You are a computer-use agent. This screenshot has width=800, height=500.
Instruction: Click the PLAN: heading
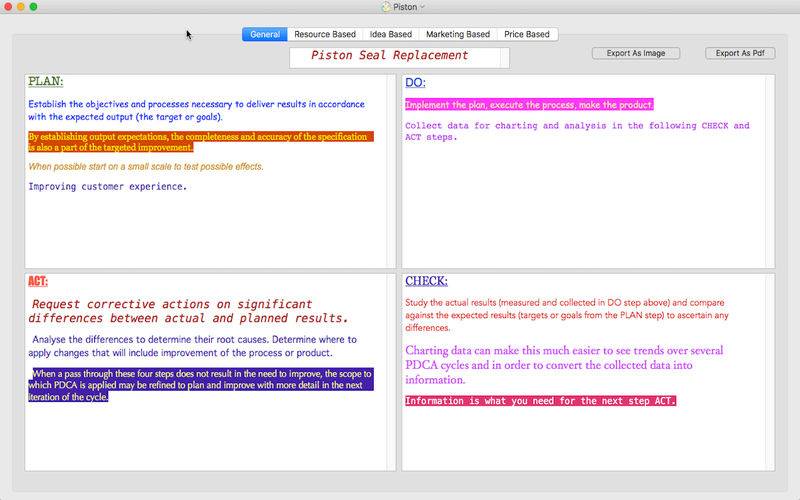(x=46, y=82)
